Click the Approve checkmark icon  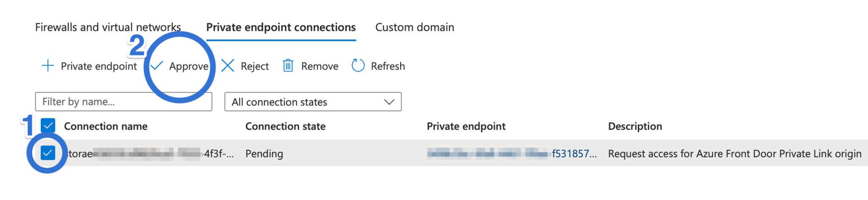click(157, 66)
